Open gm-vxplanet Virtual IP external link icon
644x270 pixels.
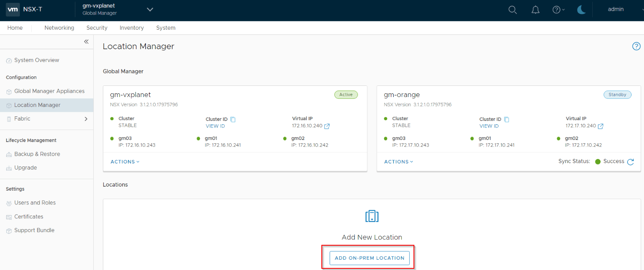pos(327,126)
